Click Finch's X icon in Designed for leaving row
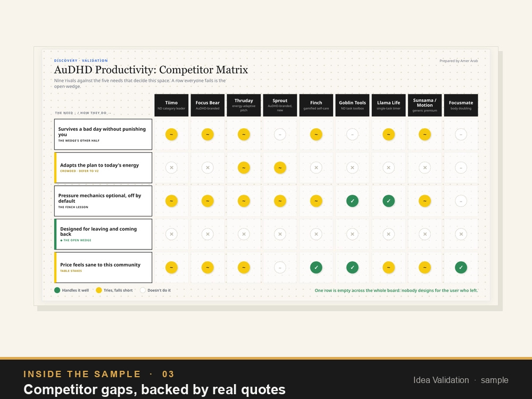 (316, 234)
